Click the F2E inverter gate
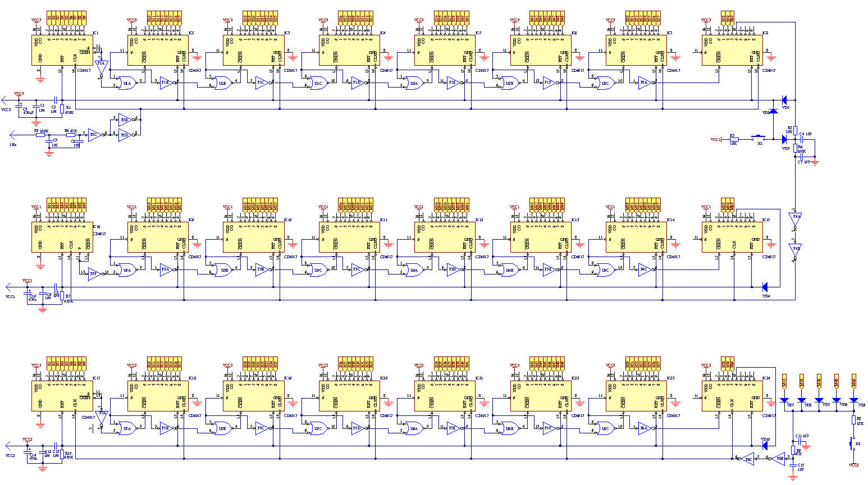The height and width of the screenshot is (485, 868). click(x=125, y=119)
